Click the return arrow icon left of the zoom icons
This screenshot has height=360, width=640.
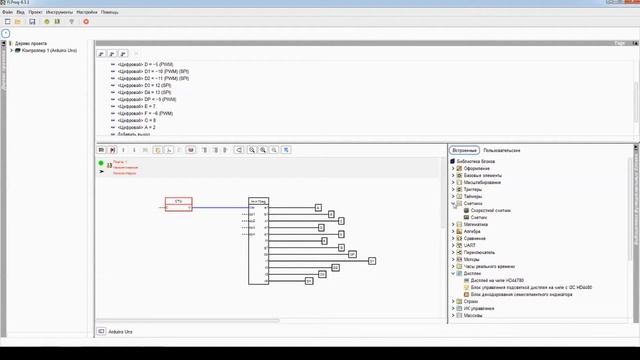(239, 150)
